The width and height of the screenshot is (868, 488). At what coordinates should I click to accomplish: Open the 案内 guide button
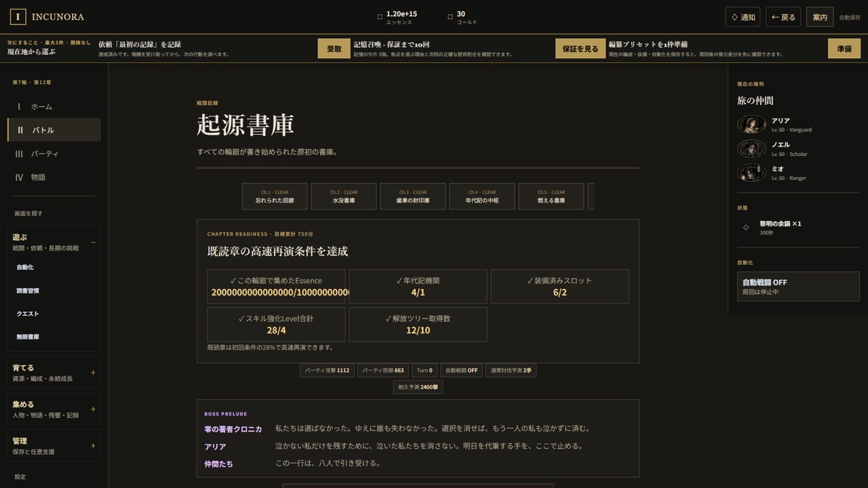tap(820, 17)
